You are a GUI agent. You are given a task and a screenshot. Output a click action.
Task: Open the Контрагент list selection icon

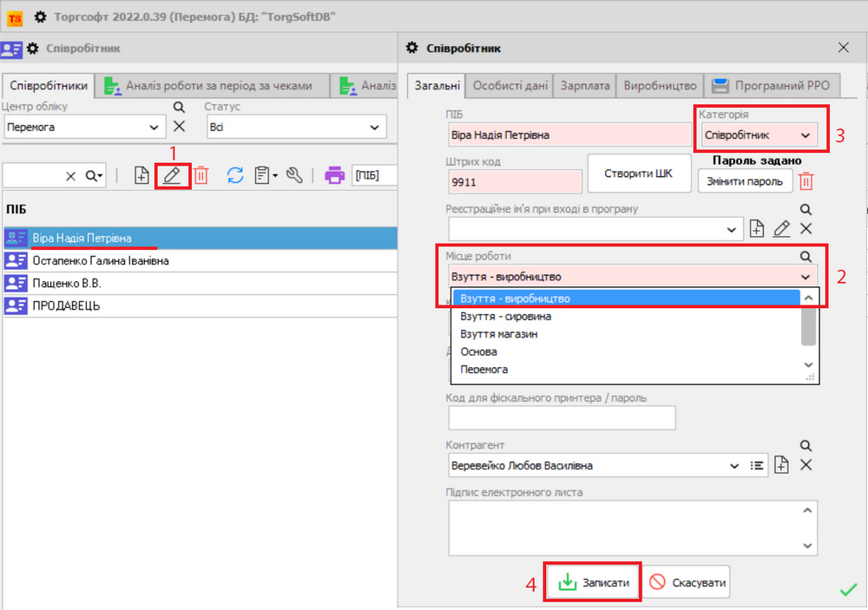click(757, 465)
